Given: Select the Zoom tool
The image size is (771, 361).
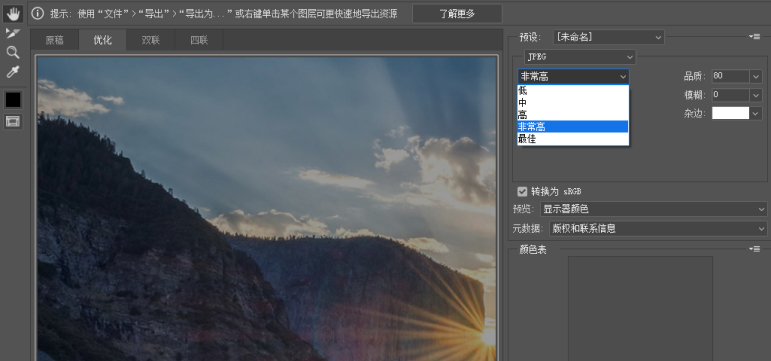Looking at the screenshot, I should tap(13, 53).
